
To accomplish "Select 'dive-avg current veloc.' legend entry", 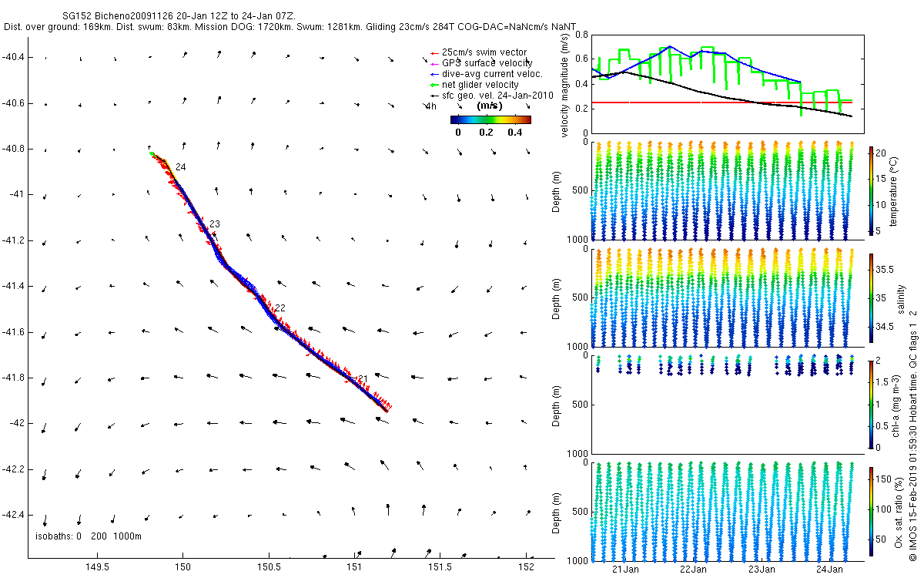I will pyautogui.click(x=492, y=73).
